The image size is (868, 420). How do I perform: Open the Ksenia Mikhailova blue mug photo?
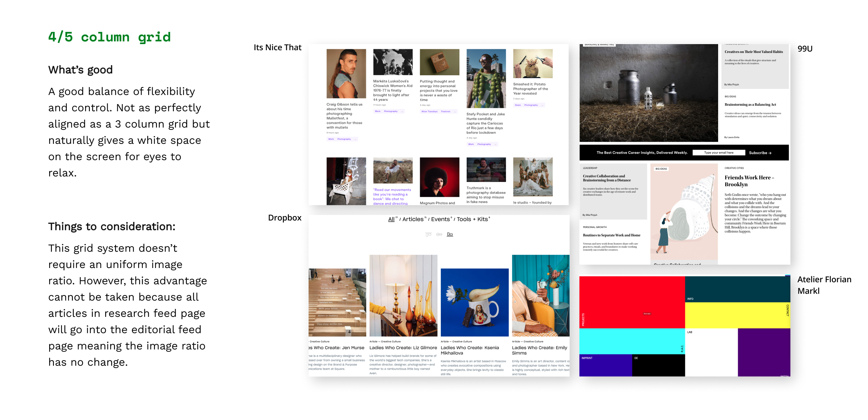pos(475,302)
